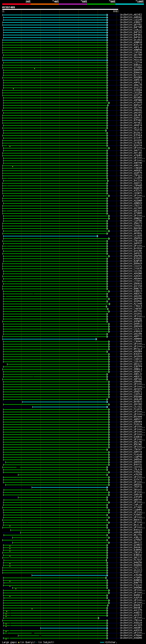This screenshot has height=644, width=146.
Task: Click the green ~80% identity legend segment
Action: (101, 4)
